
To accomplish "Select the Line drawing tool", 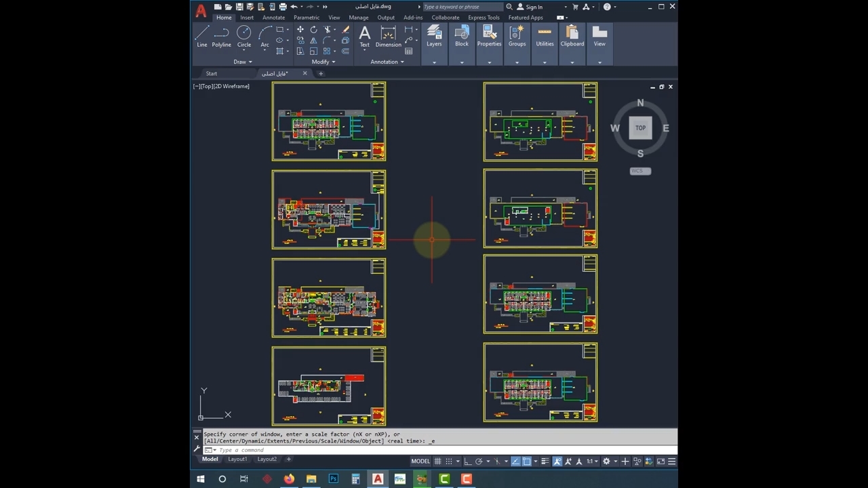I will click(x=201, y=36).
